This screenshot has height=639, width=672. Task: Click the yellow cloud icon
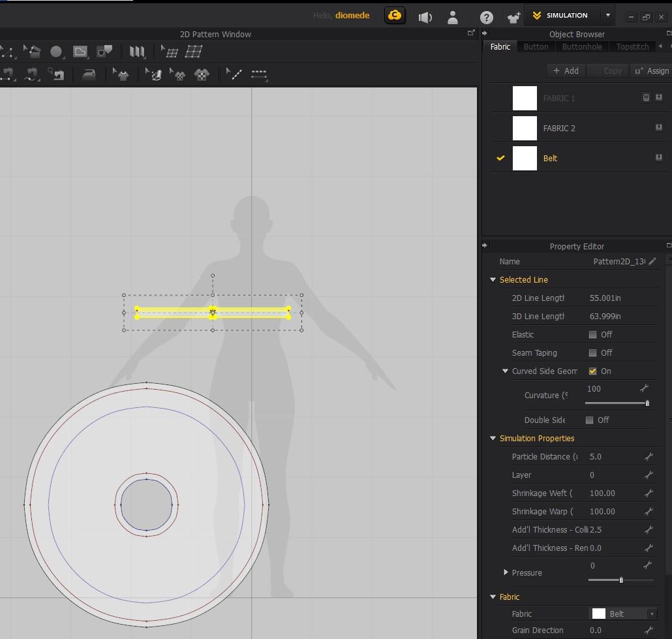click(395, 16)
